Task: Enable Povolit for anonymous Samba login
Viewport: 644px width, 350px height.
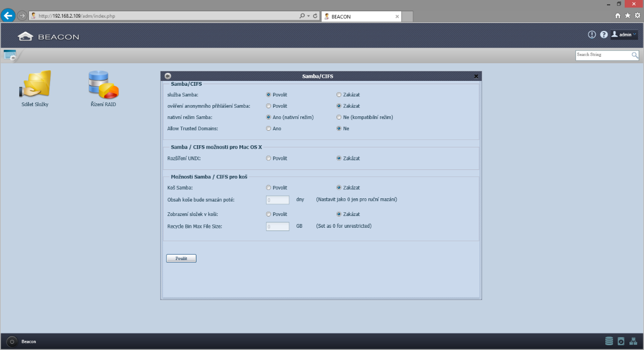Action: click(268, 106)
